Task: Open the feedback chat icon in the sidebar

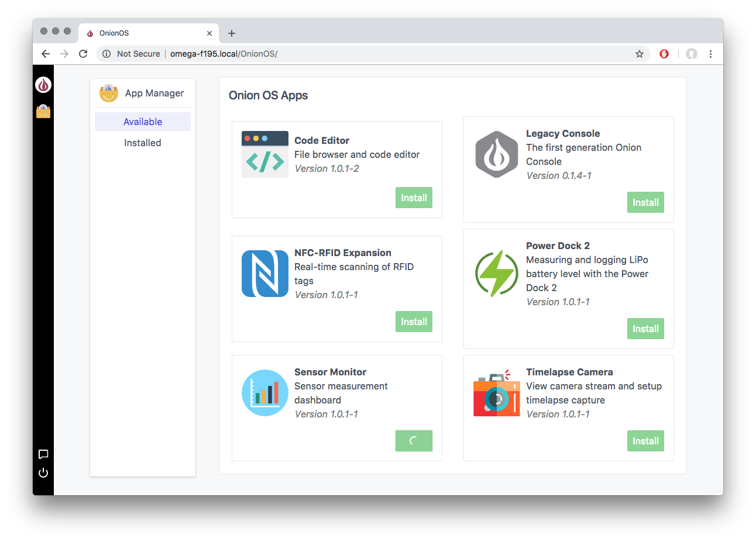Action: [x=43, y=454]
